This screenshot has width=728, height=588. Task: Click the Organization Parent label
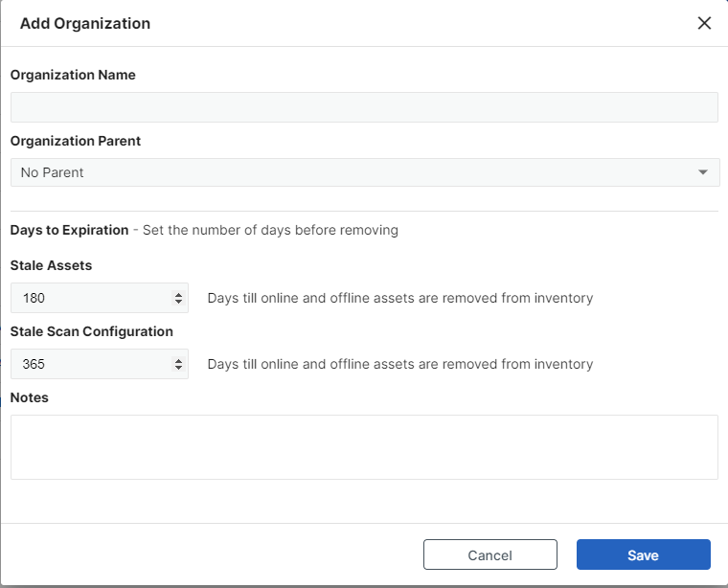pyautogui.click(x=76, y=141)
